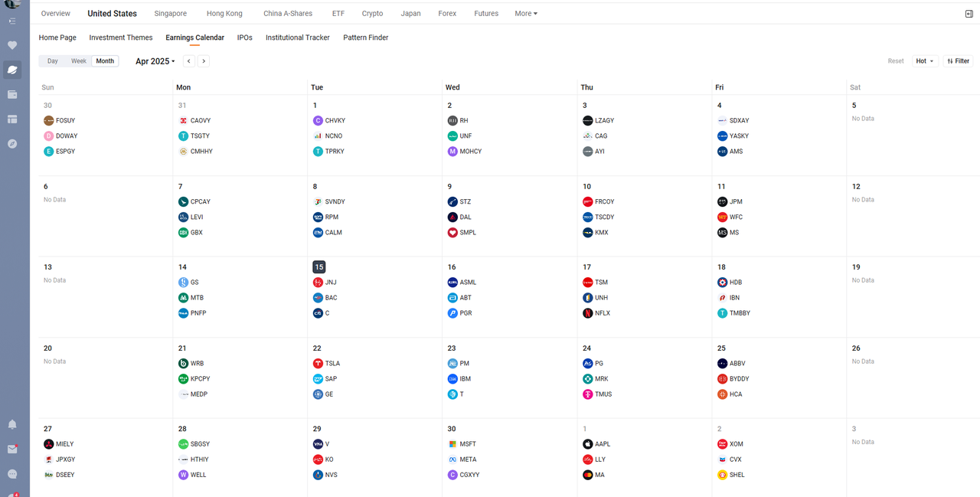Switch calendar to Week view
The width and height of the screenshot is (980, 497).
[79, 61]
